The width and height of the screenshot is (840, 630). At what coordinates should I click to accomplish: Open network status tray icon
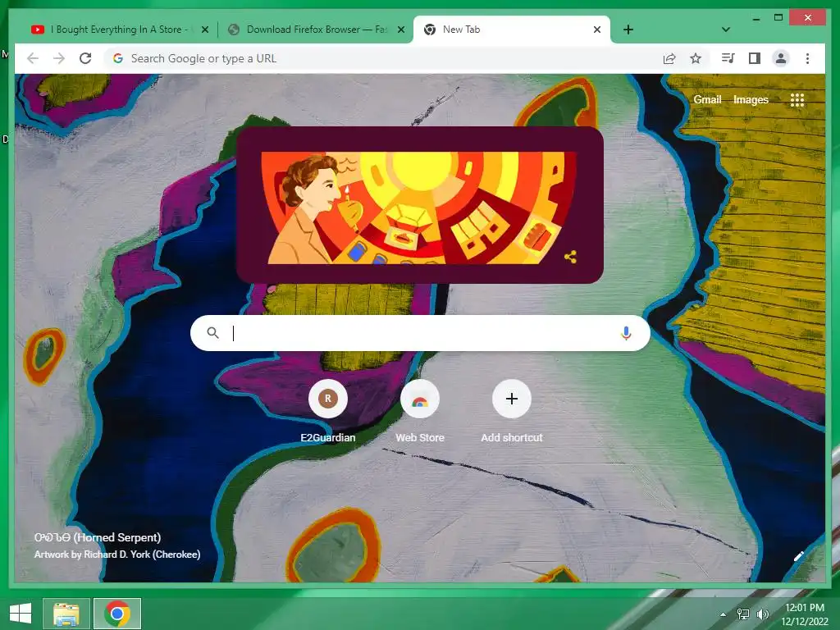click(x=743, y=614)
